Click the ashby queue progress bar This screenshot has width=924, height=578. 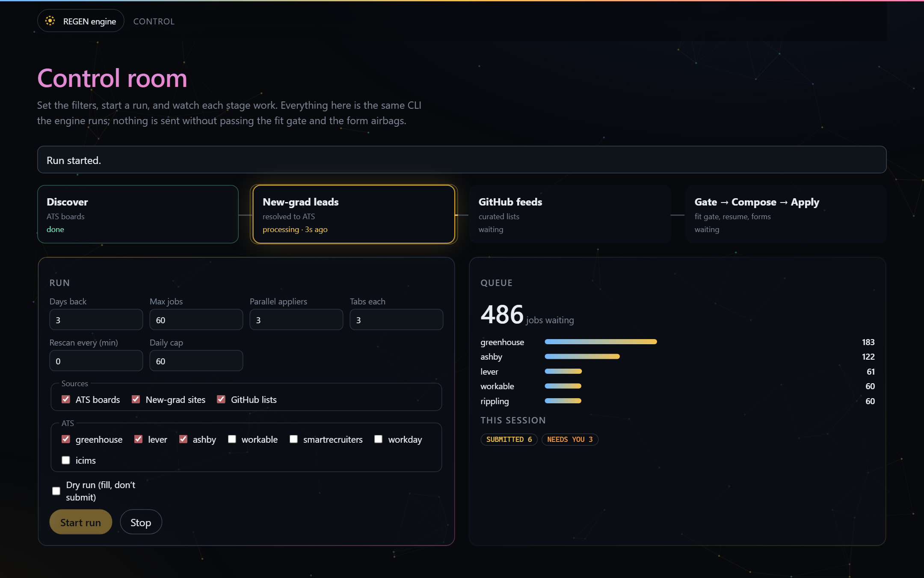582,356
